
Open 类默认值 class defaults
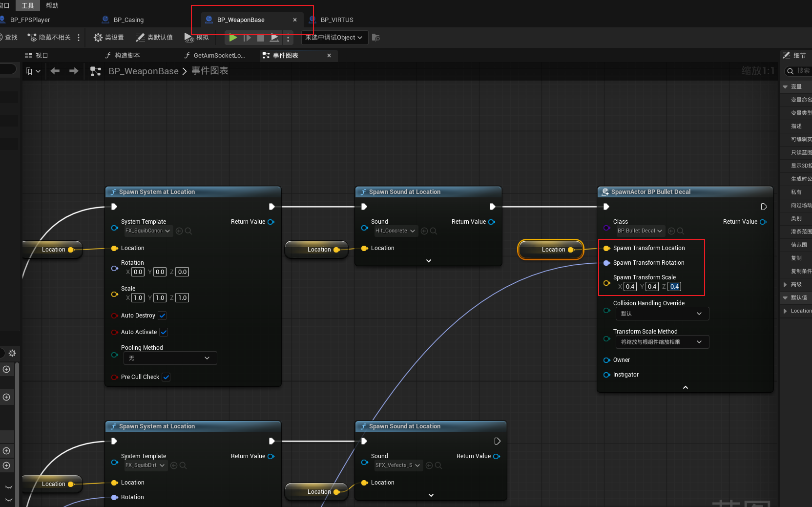154,38
